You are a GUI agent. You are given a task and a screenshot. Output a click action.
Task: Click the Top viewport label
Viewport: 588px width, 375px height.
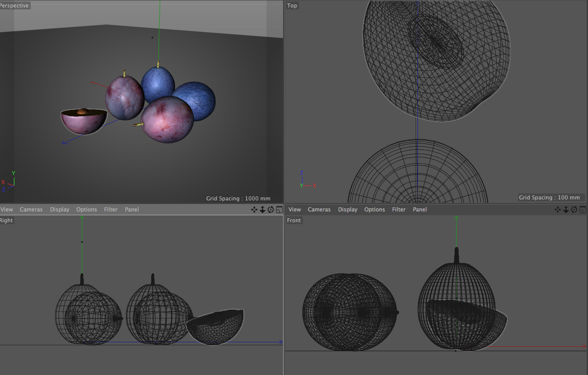pyautogui.click(x=292, y=5)
